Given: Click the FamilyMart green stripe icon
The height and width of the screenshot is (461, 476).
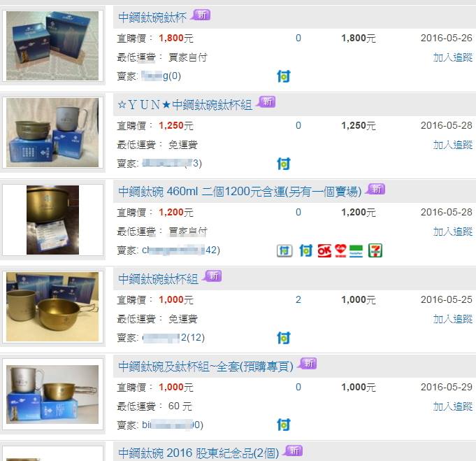Looking at the screenshot, I should coord(356,250).
